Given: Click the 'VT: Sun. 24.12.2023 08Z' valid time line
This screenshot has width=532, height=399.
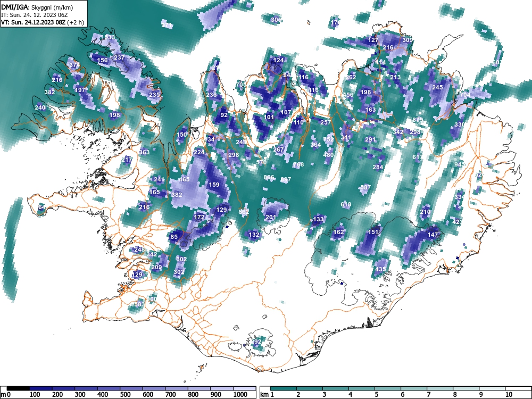Looking at the screenshot, I should 33,23.
